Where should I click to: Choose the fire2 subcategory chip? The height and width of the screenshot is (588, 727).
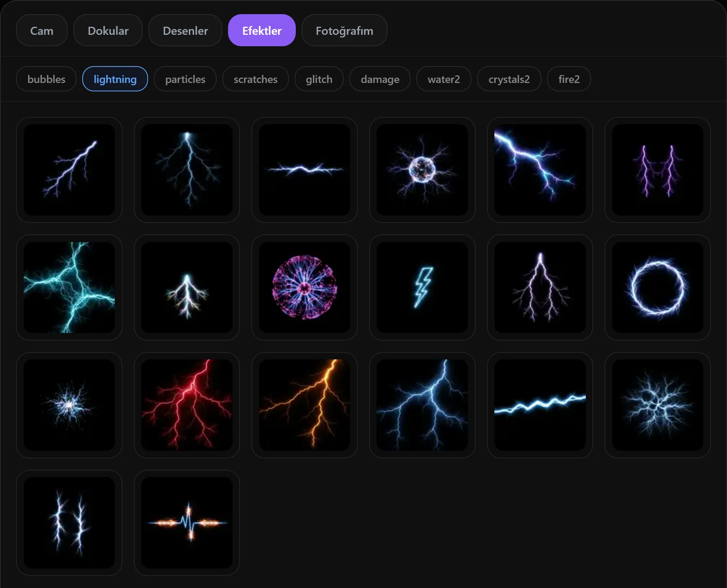pyautogui.click(x=569, y=79)
